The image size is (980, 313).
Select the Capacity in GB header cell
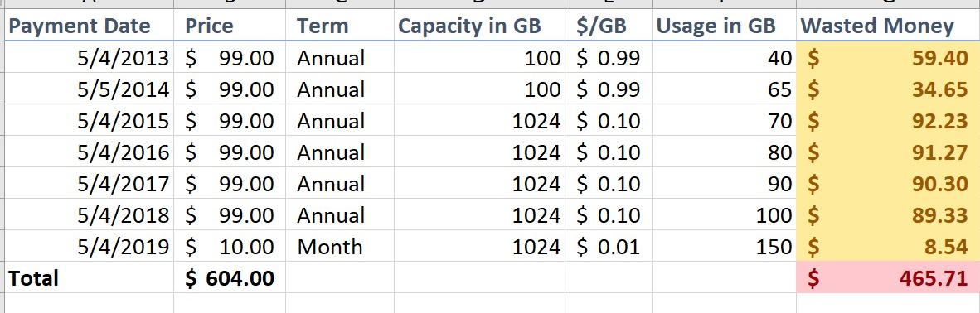click(x=479, y=26)
